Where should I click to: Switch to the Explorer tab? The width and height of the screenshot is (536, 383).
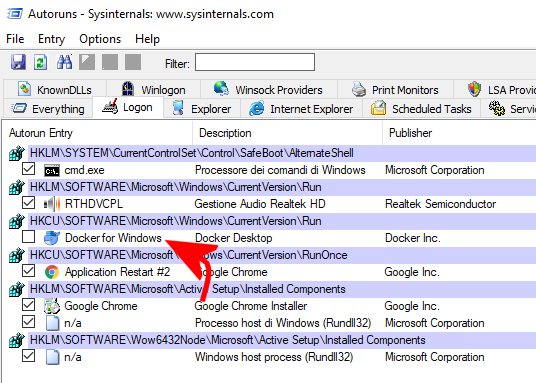tap(202, 109)
